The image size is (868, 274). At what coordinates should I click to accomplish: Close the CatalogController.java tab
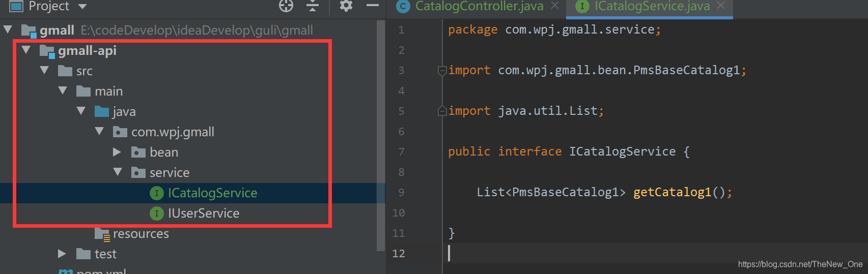point(555,6)
